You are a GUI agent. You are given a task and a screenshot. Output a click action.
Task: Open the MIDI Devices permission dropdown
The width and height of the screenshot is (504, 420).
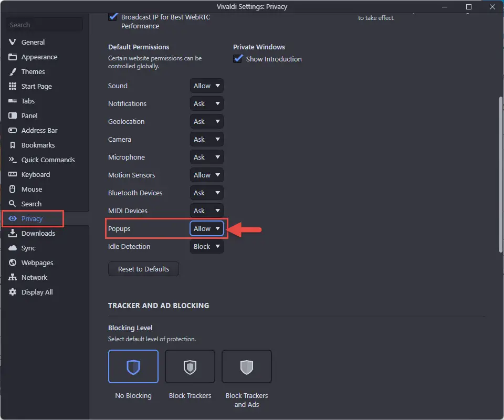(x=207, y=211)
